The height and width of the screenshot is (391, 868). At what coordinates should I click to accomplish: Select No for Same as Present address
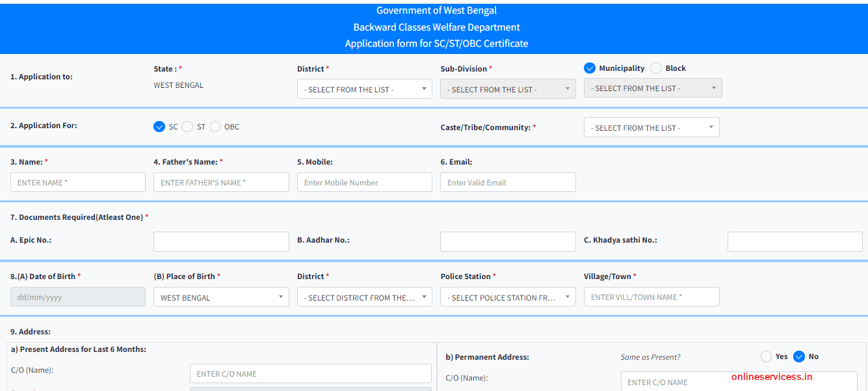click(798, 357)
